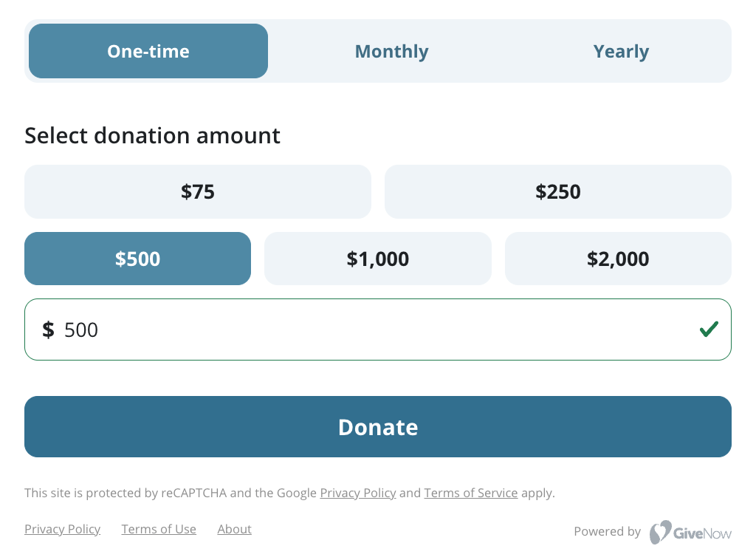Select the $2,000 donation preset
756x560 pixels.
coord(618,259)
